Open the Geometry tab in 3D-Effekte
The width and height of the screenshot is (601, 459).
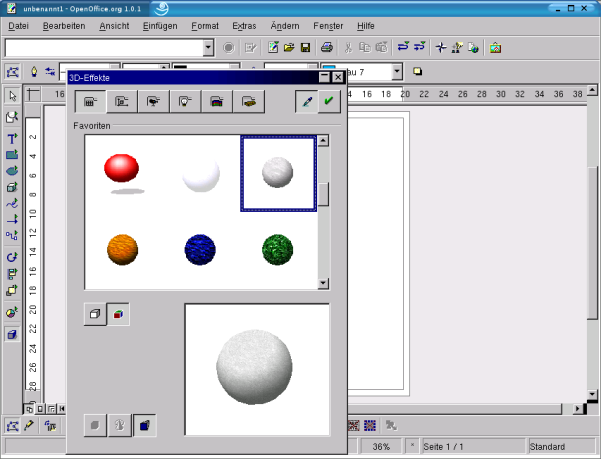pos(122,101)
